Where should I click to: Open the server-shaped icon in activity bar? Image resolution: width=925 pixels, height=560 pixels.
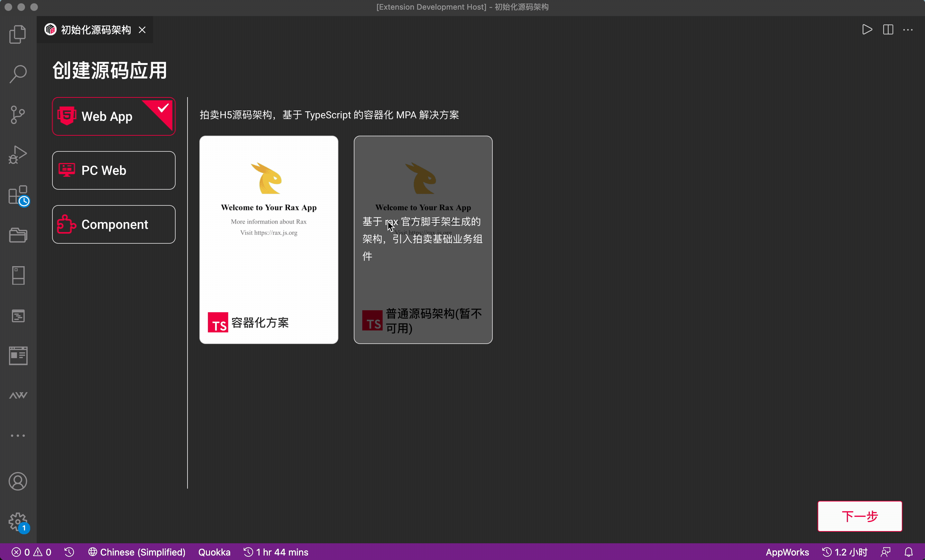click(18, 275)
